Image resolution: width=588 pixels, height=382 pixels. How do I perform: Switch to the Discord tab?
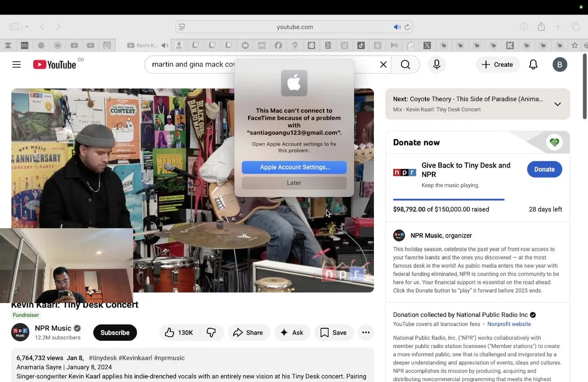245,45
